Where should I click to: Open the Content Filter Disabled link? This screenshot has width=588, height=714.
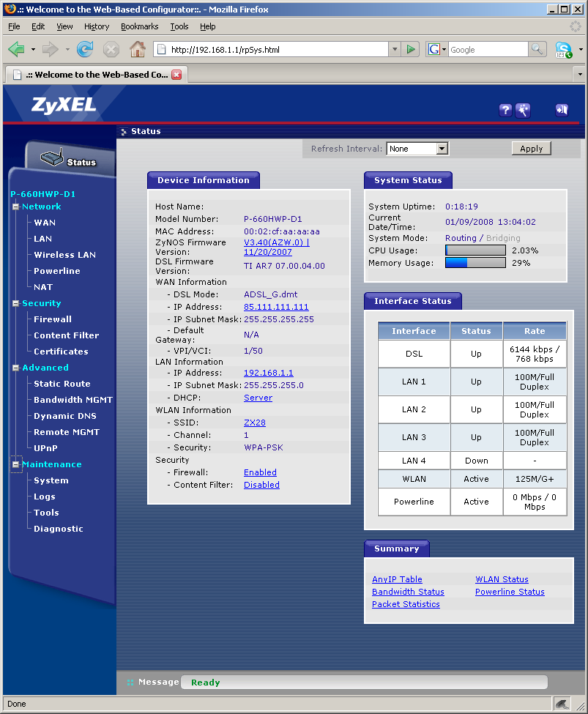[x=261, y=485]
